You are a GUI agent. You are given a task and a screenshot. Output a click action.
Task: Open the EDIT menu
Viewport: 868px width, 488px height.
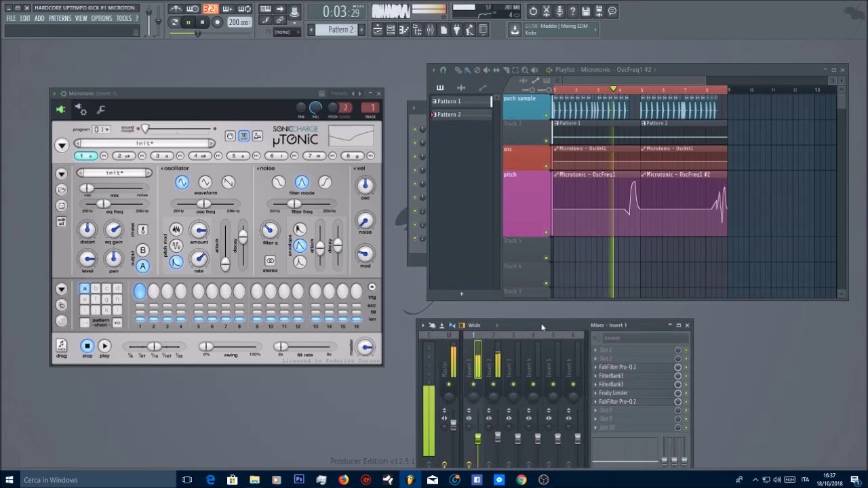(x=25, y=18)
